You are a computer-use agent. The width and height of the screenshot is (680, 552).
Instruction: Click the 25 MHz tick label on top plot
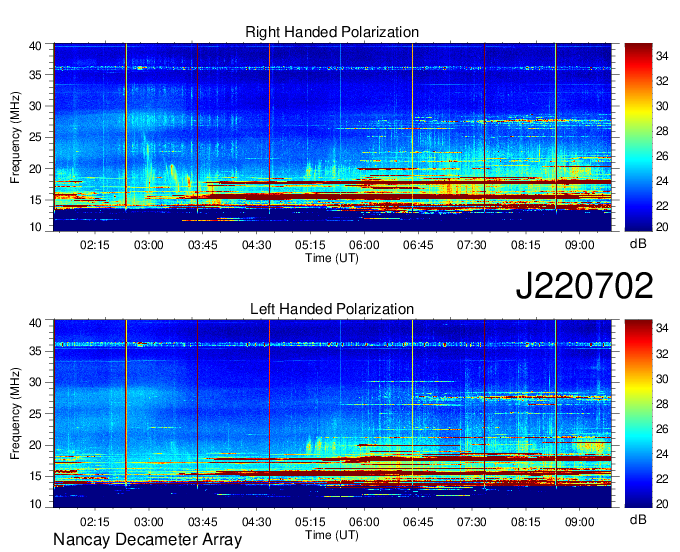pos(35,138)
